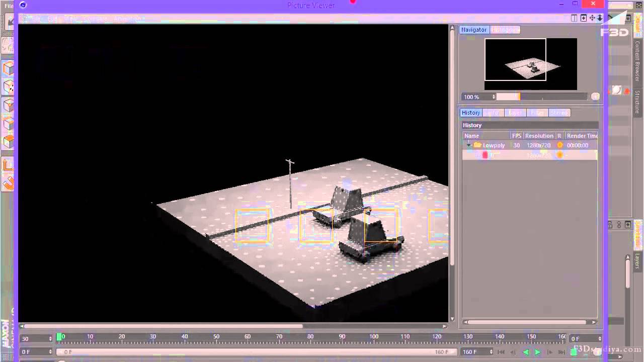Open the Content Browser side tab
The height and width of the screenshot is (362, 644).
click(637, 61)
